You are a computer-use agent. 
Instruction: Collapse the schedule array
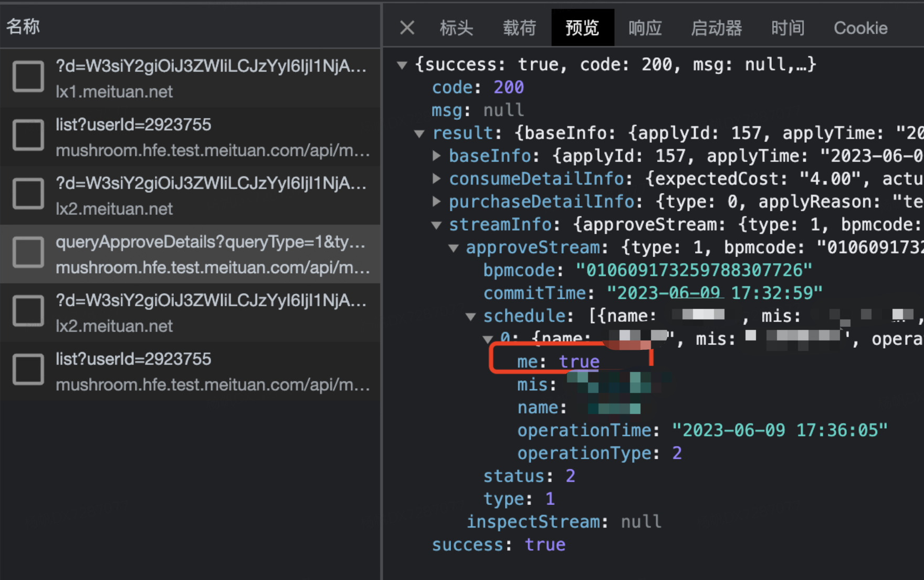pos(471,316)
